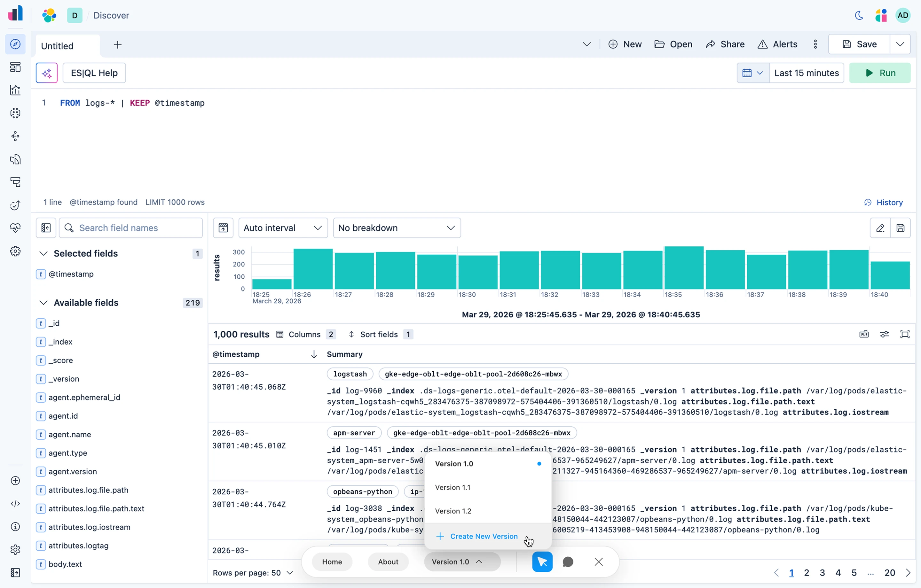Image resolution: width=921 pixels, height=588 pixels.
Task: Open query History
Action: point(884,202)
